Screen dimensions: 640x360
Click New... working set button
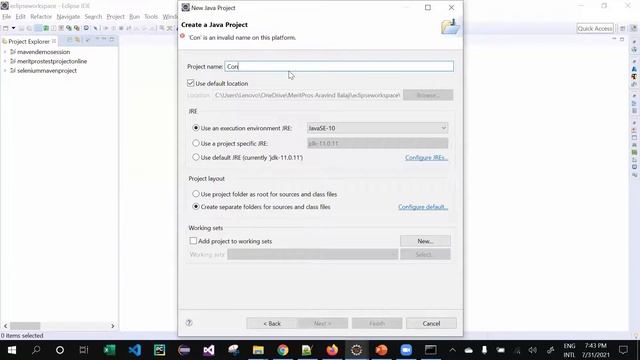tap(425, 241)
